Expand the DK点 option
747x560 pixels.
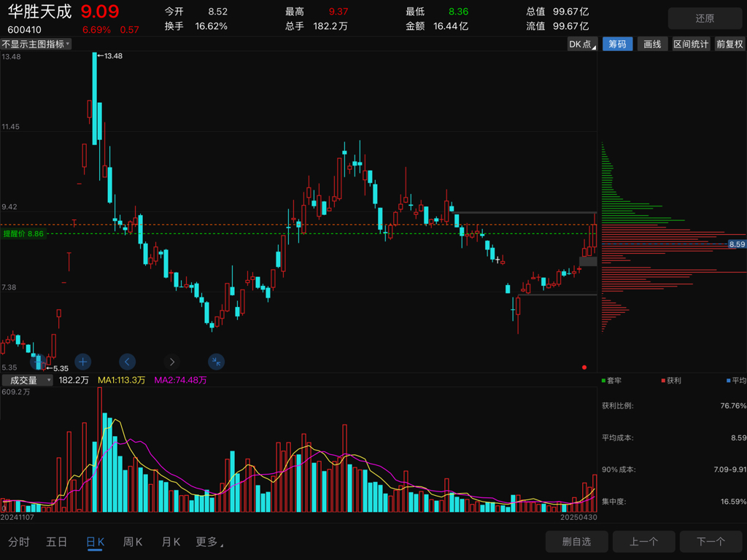tap(582, 44)
